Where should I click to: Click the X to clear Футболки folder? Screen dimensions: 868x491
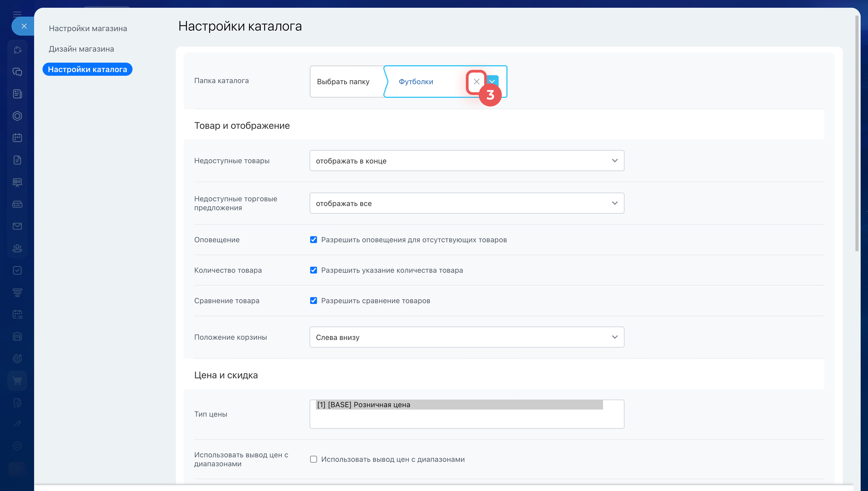click(476, 82)
